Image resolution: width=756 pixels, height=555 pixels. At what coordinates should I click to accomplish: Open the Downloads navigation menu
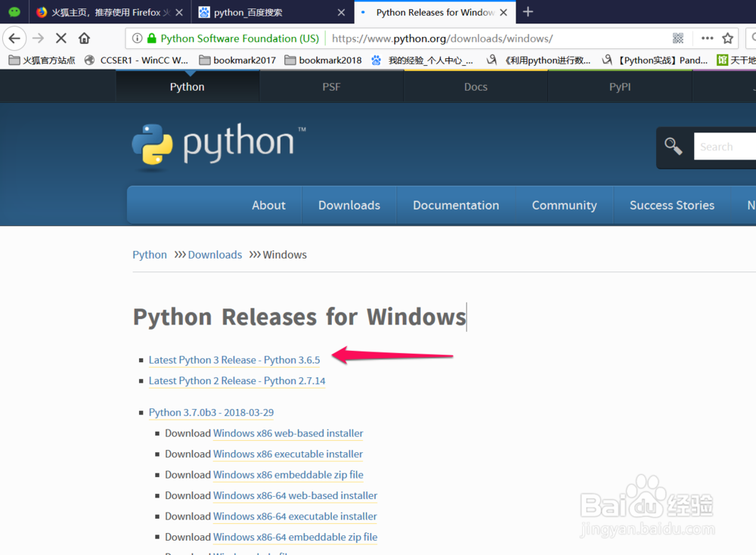click(349, 205)
